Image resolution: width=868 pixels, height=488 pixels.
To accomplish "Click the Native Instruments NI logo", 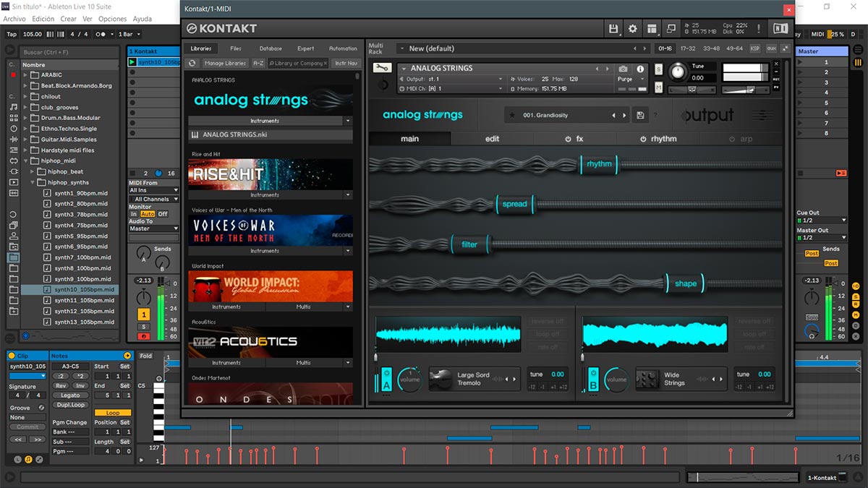I will [780, 29].
